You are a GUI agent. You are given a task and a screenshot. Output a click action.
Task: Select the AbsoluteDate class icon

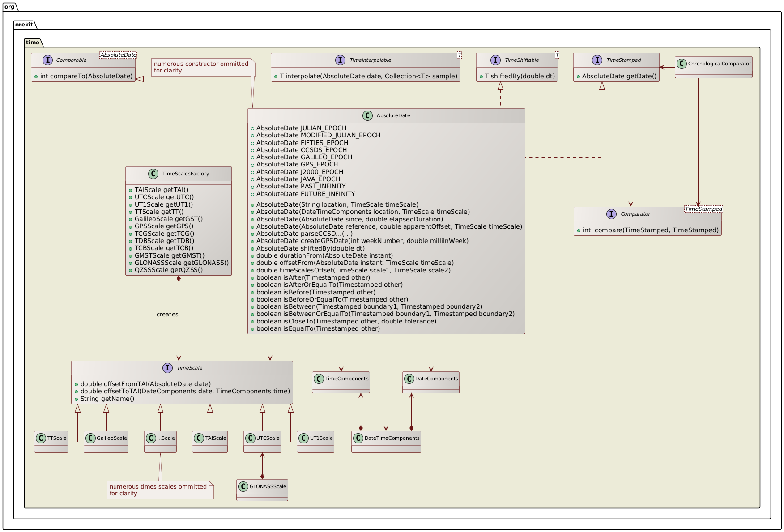[368, 115]
